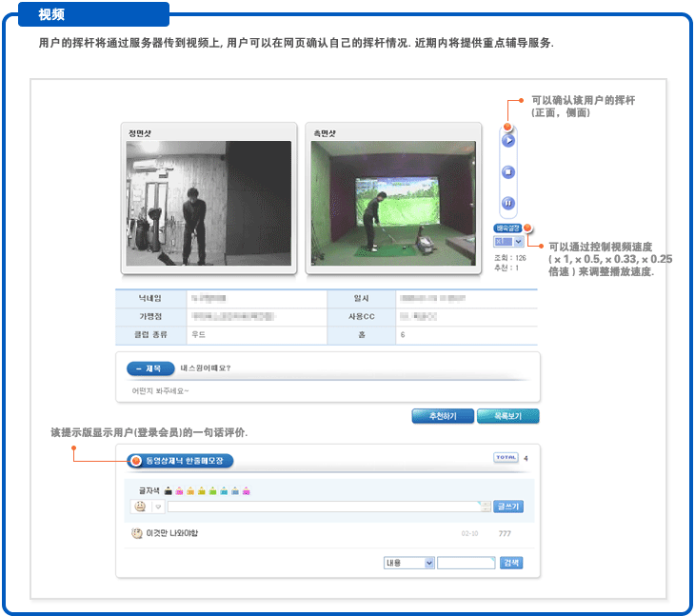Select the purple font color swatch

click(x=246, y=491)
